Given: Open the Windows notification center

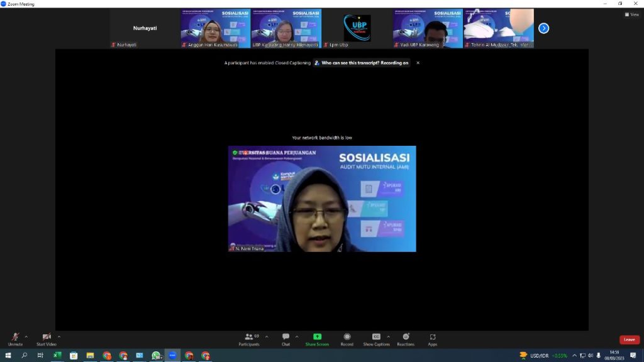Looking at the screenshot, I should (x=633, y=356).
